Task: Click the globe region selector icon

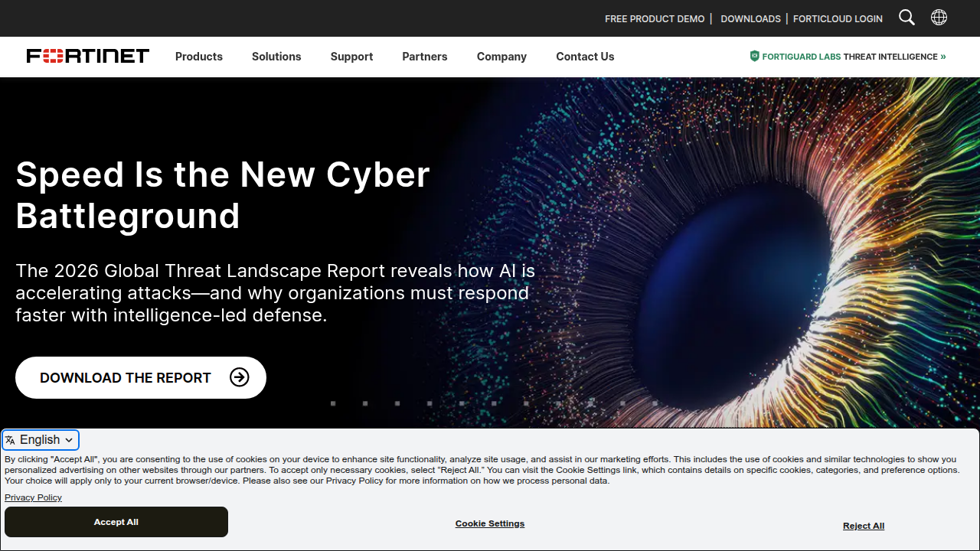Action: tap(939, 18)
